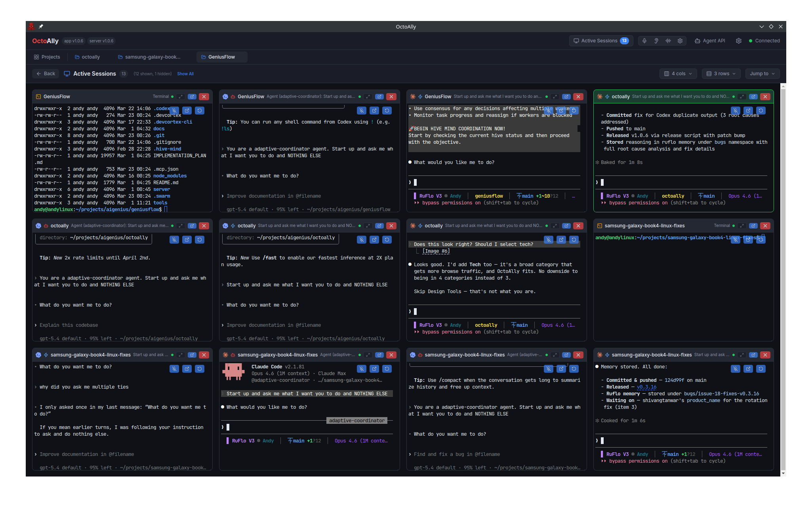Click the audio waveform icon in the header
The width and height of the screenshot is (812, 507).
[668, 41]
